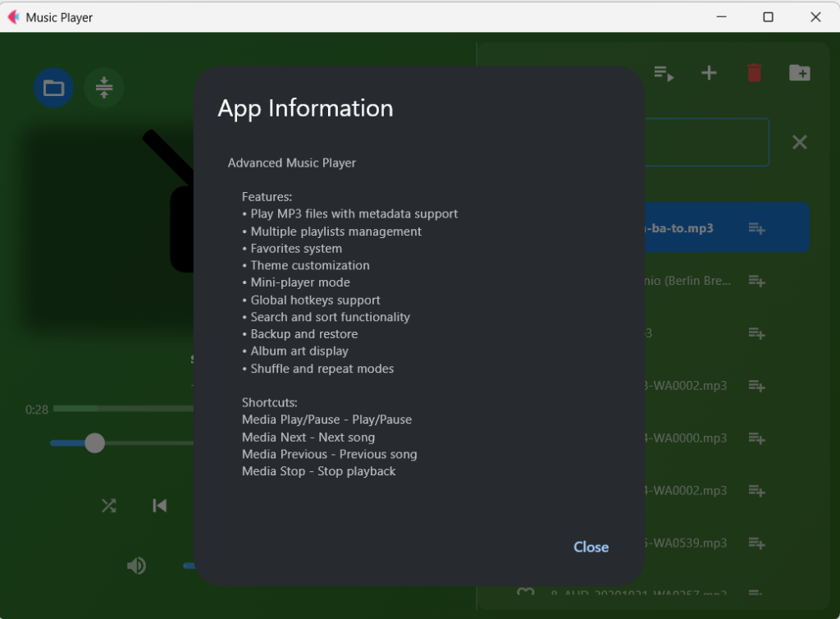Add the Berlin Bre... track to a playlist
Viewport: 840px width, 619px height.
(x=756, y=281)
